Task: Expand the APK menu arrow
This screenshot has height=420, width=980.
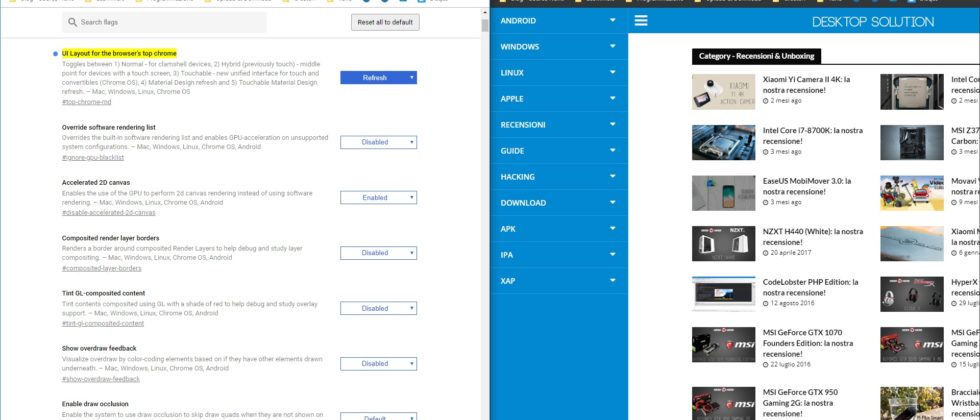Action: click(x=612, y=229)
